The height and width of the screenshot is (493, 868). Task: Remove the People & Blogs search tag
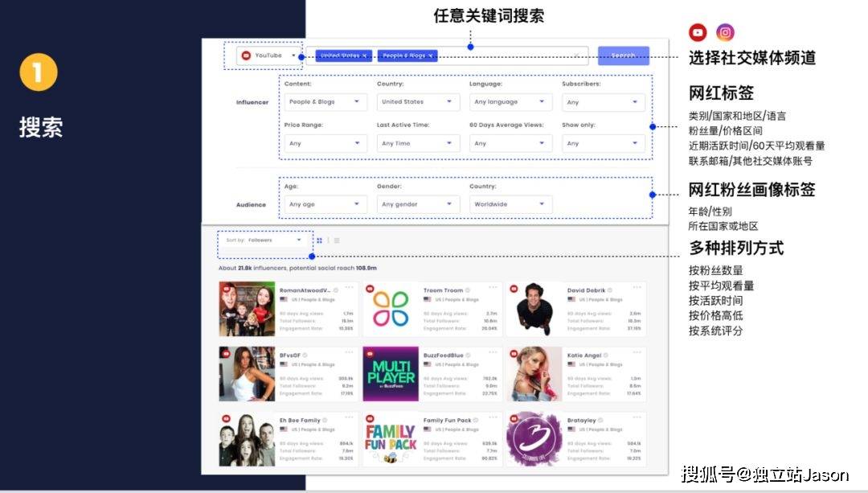coord(429,56)
